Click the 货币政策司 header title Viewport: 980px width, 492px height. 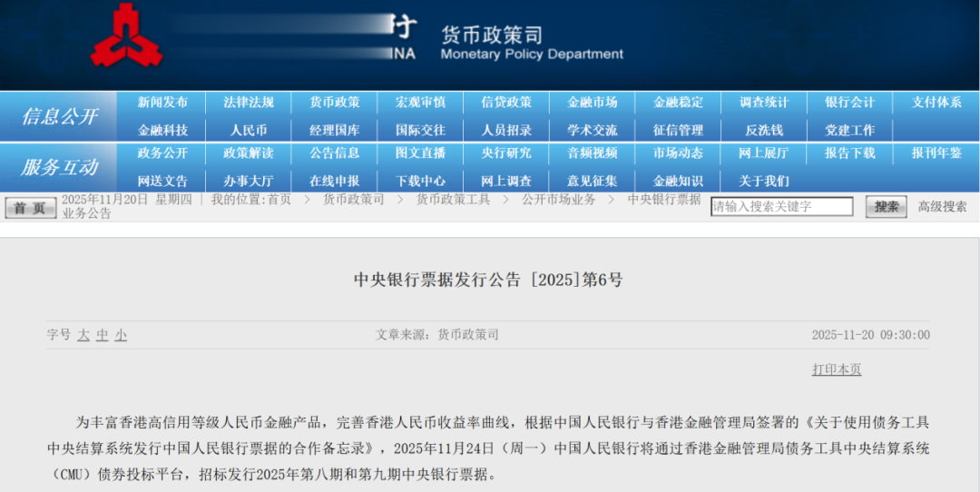click(x=492, y=34)
